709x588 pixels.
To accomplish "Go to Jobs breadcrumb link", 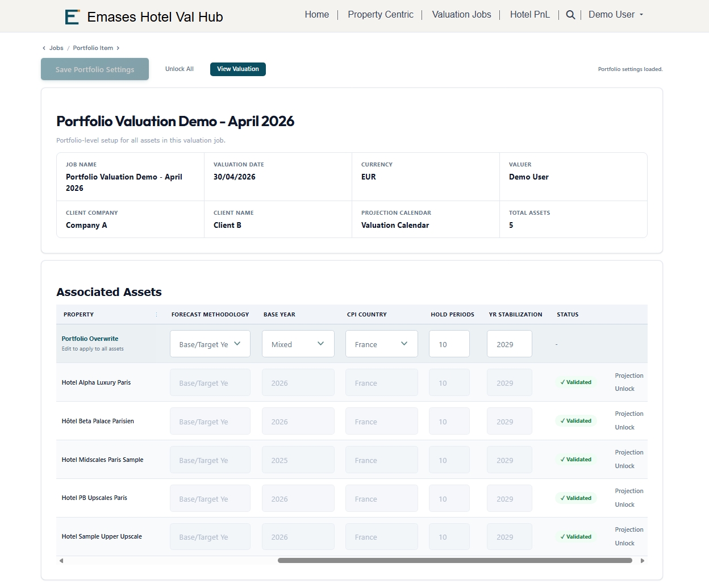I will tap(56, 48).
